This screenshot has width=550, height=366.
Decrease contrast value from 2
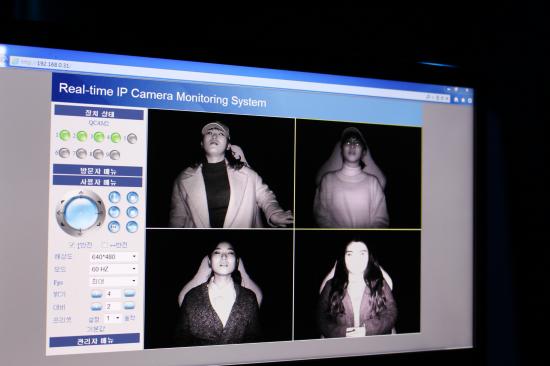point(96,307)
